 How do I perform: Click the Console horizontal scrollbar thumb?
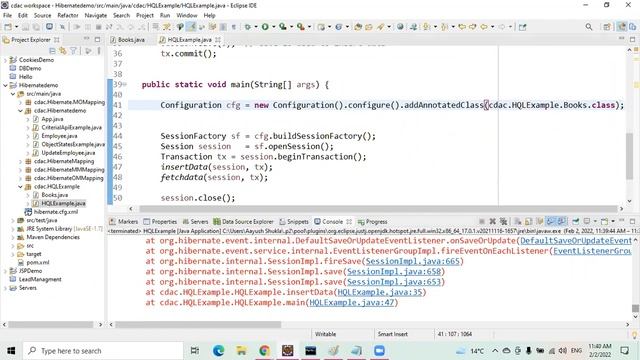pyautogui.click(x=198, y=324)
